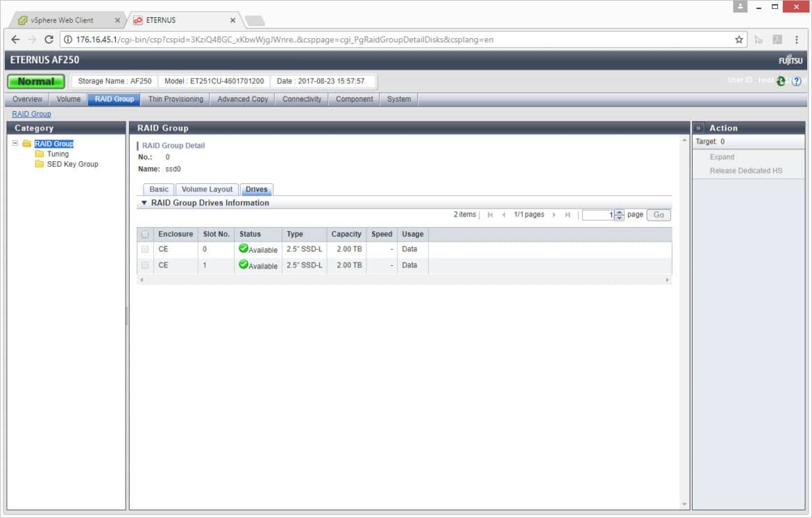The height and width of the screenshot is (518, 812).
Task: Collapse the RAID Group tree node
Action: (x=15, y=144)
